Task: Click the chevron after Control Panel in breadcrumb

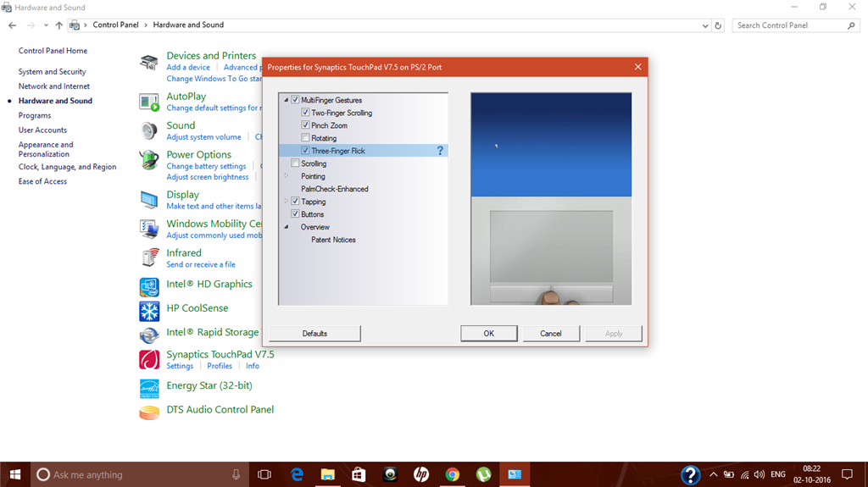Action: point(146,25)
